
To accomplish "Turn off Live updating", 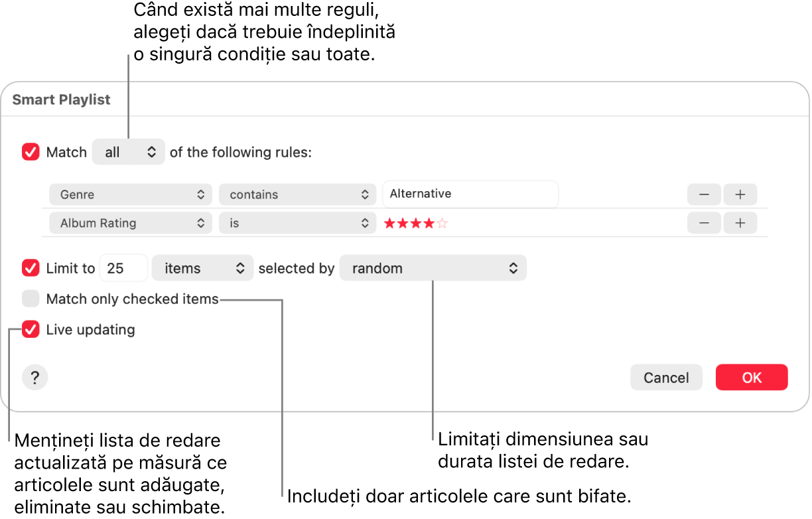I will pos(31,329).
